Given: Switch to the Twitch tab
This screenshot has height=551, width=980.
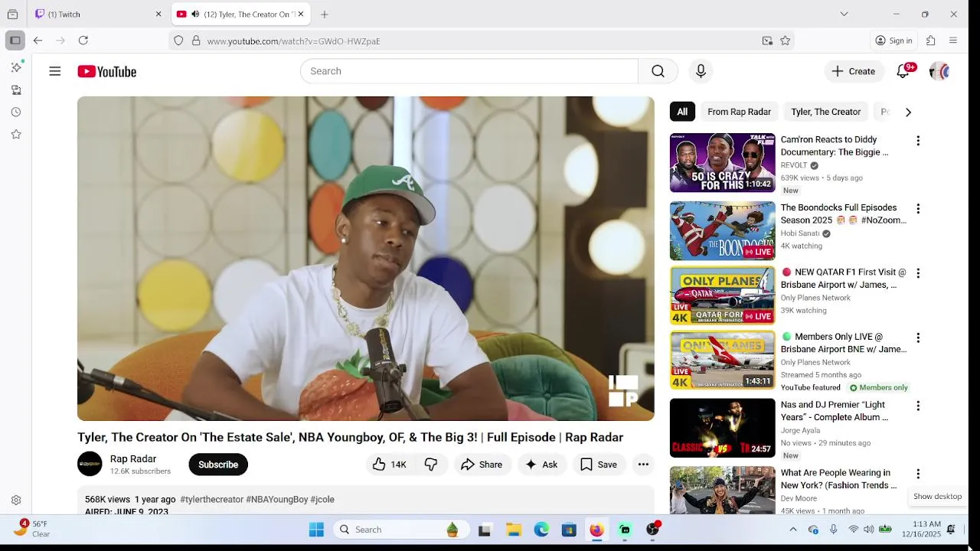Looking at the screenshot, I should 100,14.
